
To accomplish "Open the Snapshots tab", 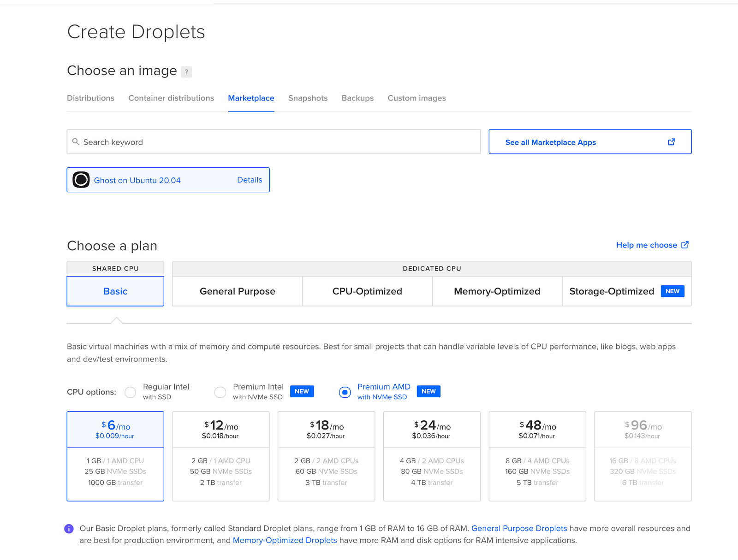I will (308, 98).
